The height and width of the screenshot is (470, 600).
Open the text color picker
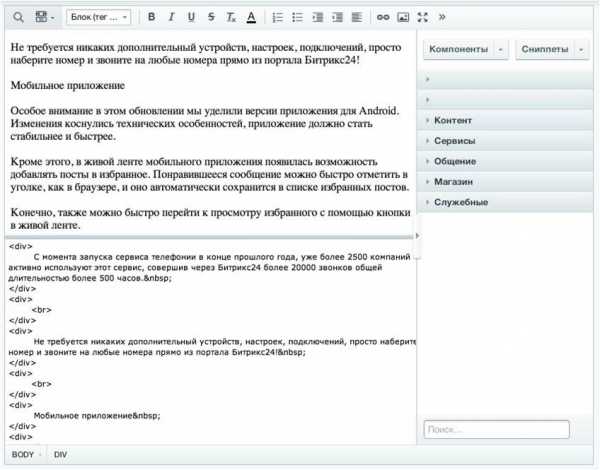click(251, 17)
